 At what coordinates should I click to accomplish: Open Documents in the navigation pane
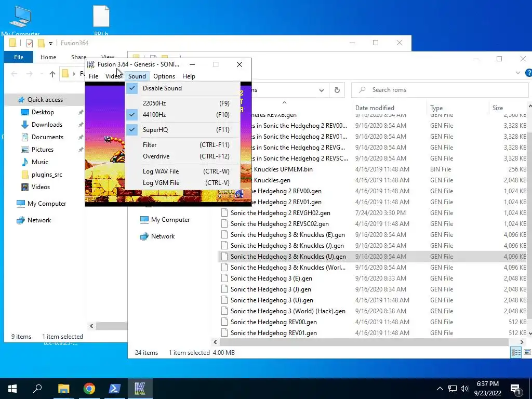click(x=47, y=137)
